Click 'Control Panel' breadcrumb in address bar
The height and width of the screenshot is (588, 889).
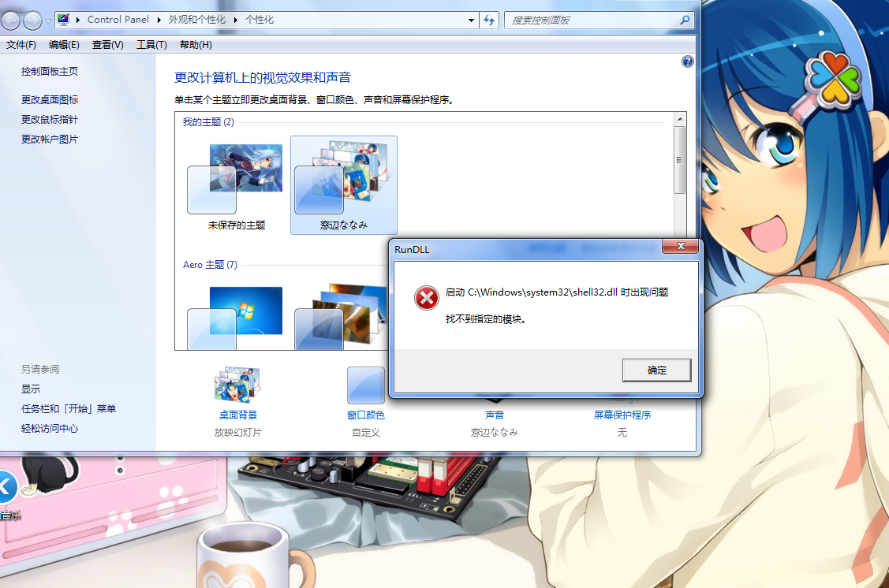pyautogui.click(x=118, y=20)
